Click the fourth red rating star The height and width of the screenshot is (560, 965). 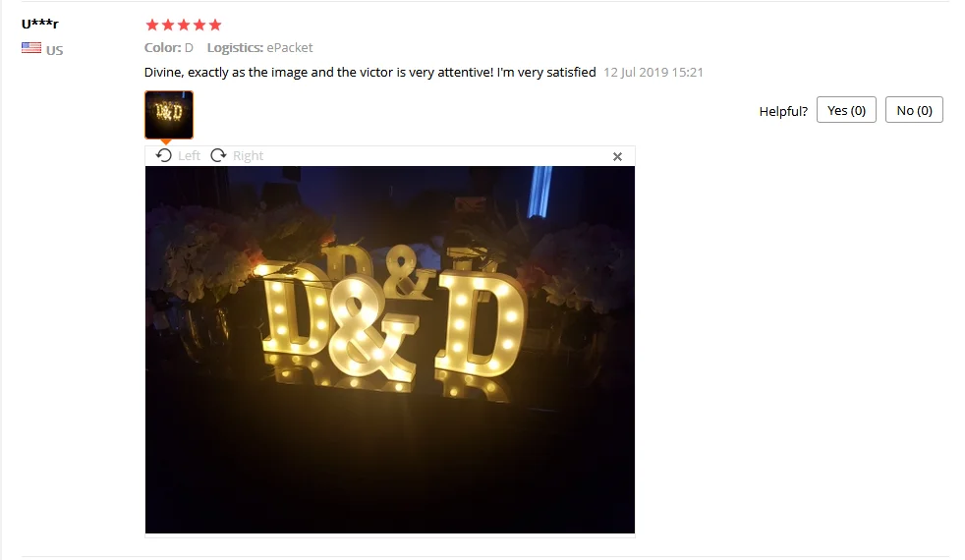[x=199, y=25]
